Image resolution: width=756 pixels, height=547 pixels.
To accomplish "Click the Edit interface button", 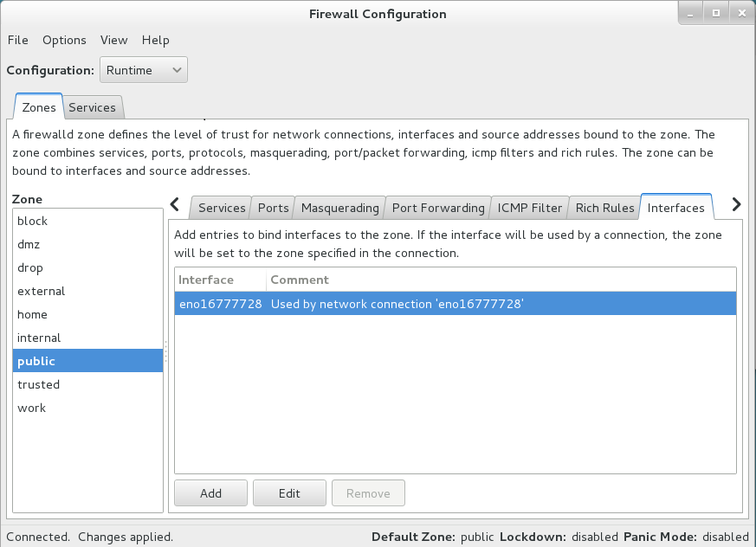I will point(289,493).
